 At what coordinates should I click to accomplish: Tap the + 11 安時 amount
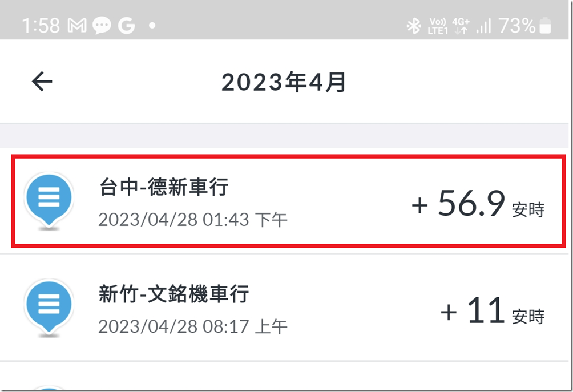click(x=492, y=312)
